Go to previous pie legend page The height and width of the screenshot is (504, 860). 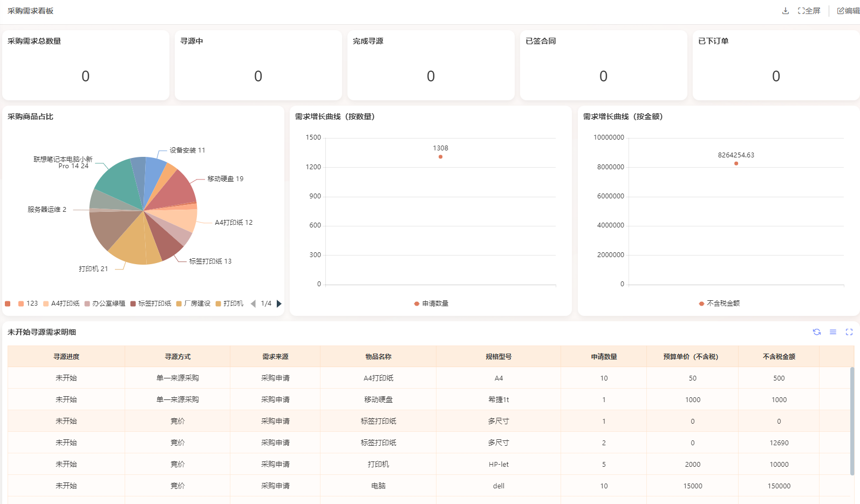tap(253, 303)
